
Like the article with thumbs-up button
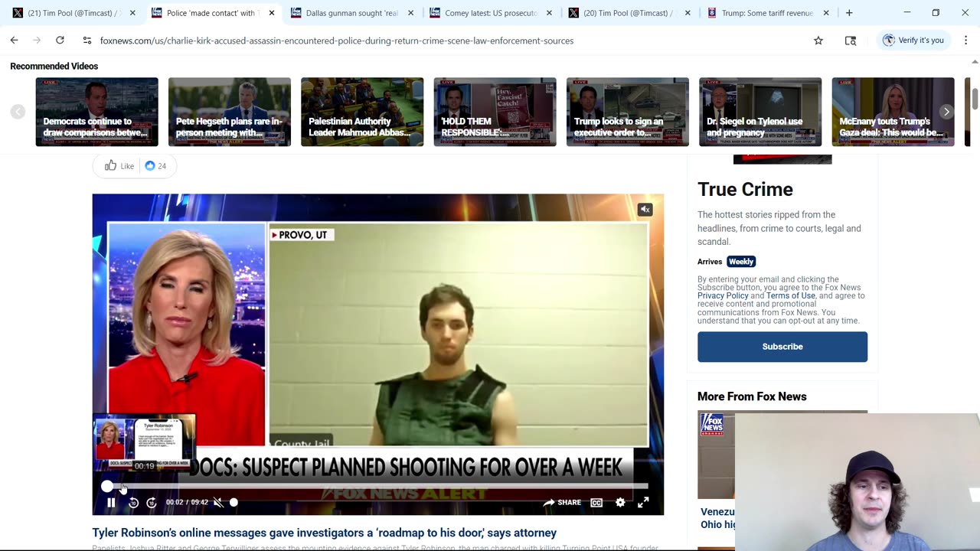(119, 165)
